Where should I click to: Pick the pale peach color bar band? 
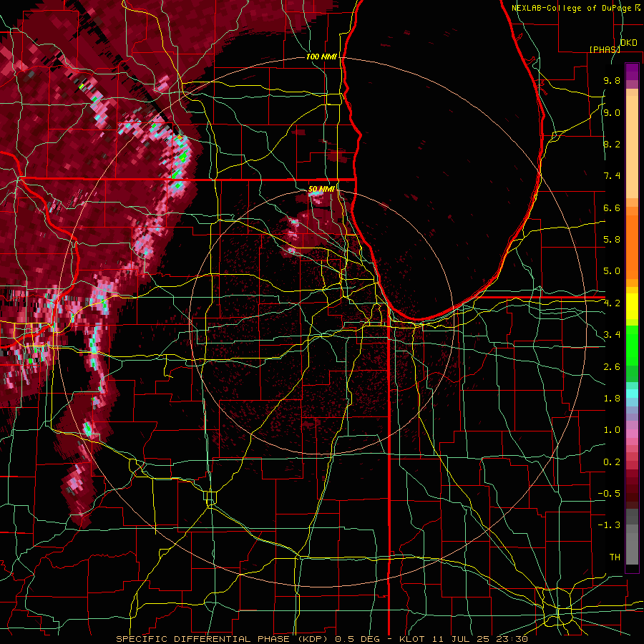(x=632, y=147)
